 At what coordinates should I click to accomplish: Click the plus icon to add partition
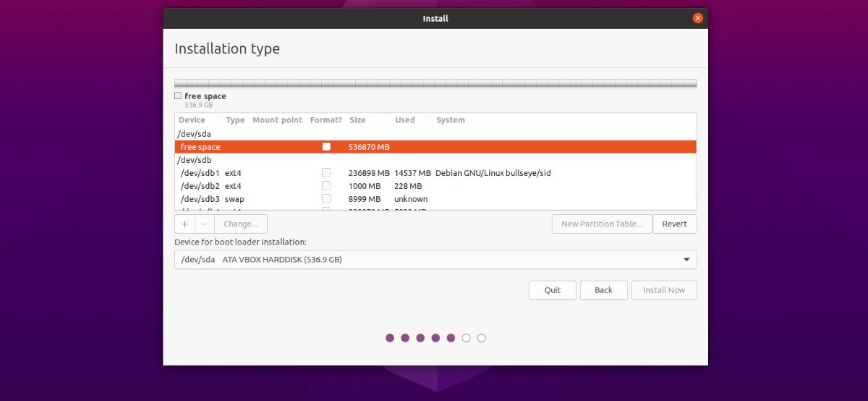coord(184,224)
